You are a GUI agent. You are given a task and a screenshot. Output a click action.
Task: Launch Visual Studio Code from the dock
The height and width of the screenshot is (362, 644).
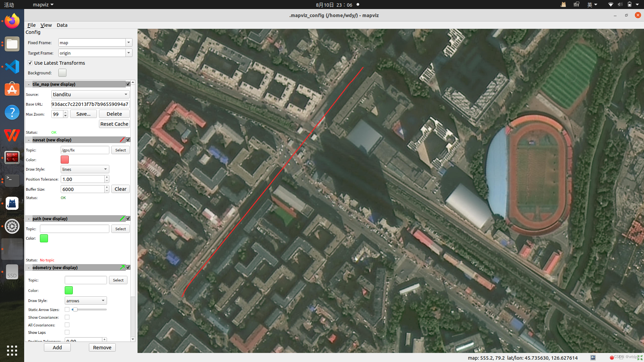(x=12, y=67)
